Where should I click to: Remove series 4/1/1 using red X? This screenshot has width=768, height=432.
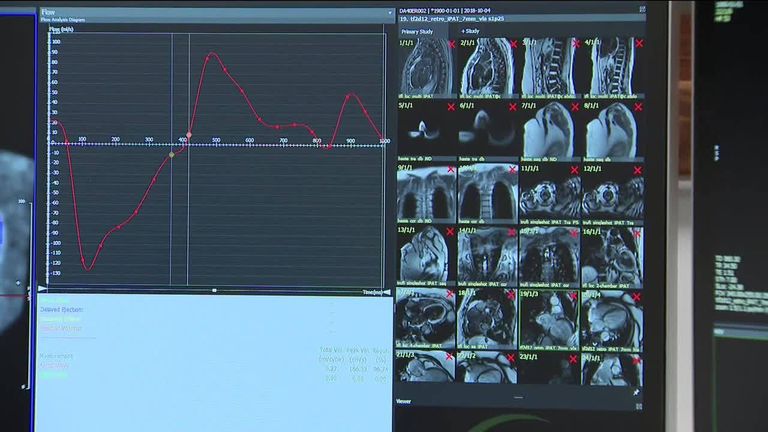click(x=637, y=44)
